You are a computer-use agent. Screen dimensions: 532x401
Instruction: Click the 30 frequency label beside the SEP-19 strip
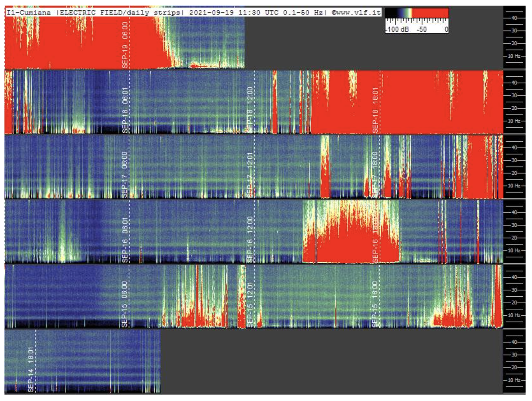[x=514, y=31]
